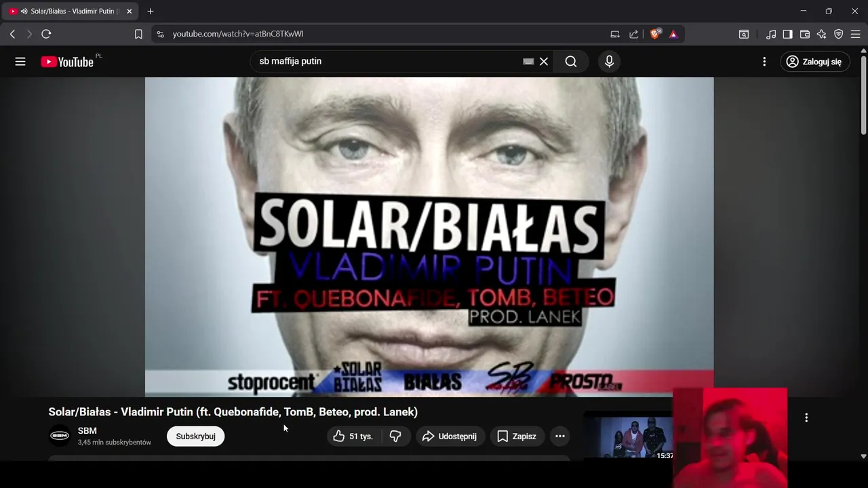The image size is (868, 488).
Task: Go forward in browser history
Action: (x=29, y=34)
